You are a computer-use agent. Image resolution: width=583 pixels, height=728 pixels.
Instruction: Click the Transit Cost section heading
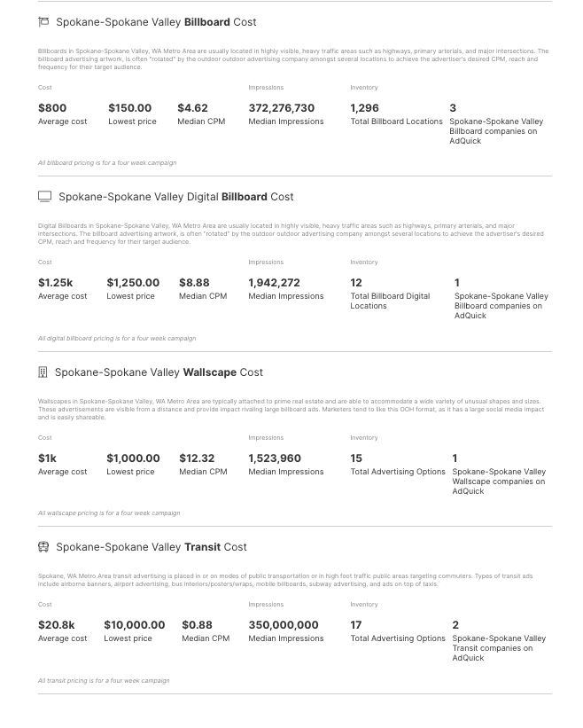(x=152, y=547)
